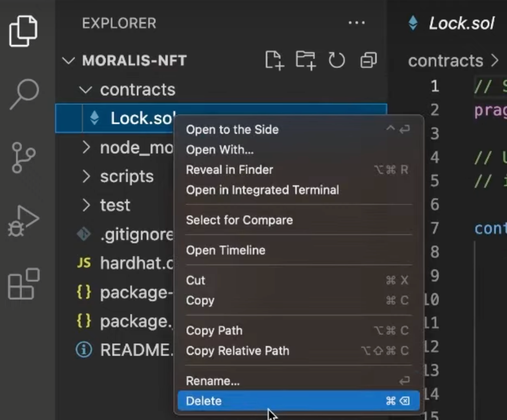The width and height of the screenshot is (507, 420).
Task: Switch to the Lock.sol editor tab
Action: tap(452, 23)
